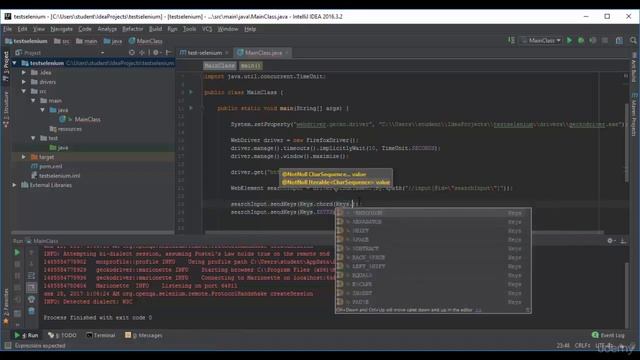Image resolution: width=640 pixels, height=360 pixels.
Task: Collapse the testselenium project root node
Action: [x=15, y=63]
